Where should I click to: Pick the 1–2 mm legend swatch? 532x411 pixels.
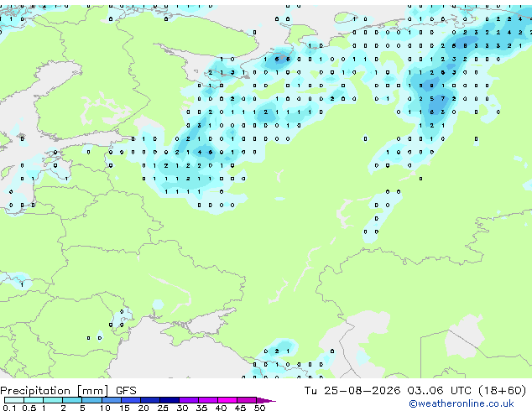point(53,400)
